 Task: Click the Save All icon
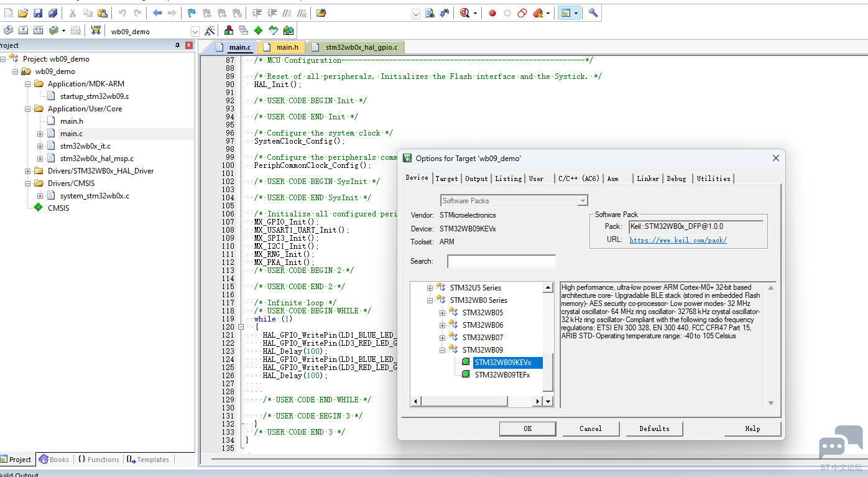52,13
